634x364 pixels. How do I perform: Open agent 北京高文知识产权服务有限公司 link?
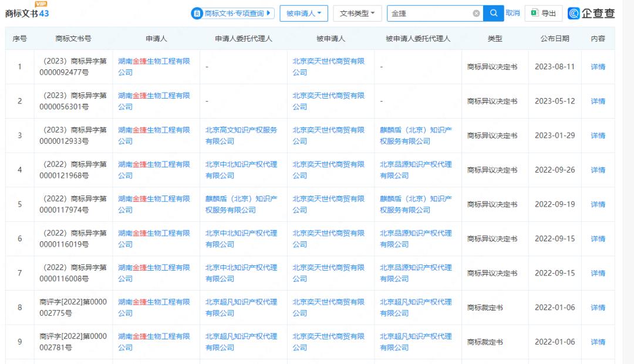pos(241,136)
